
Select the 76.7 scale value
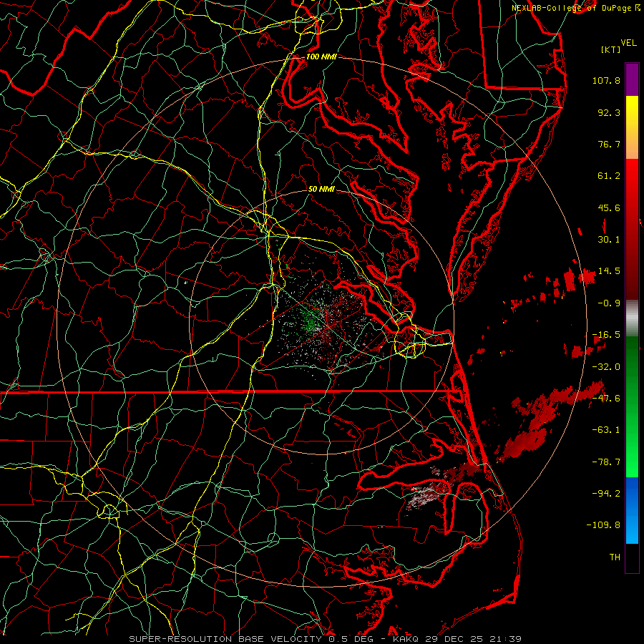coord(609,144)
